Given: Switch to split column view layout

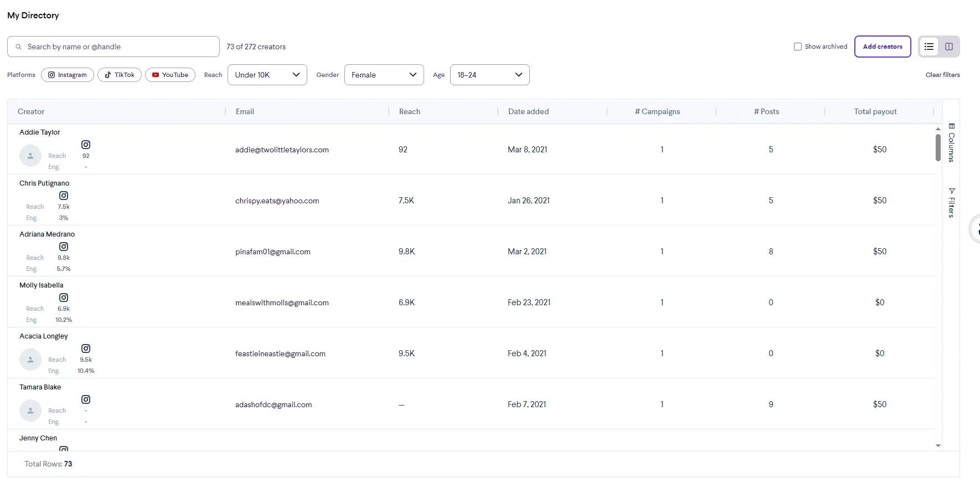Looking at the screenshot, I should point(949,47).
